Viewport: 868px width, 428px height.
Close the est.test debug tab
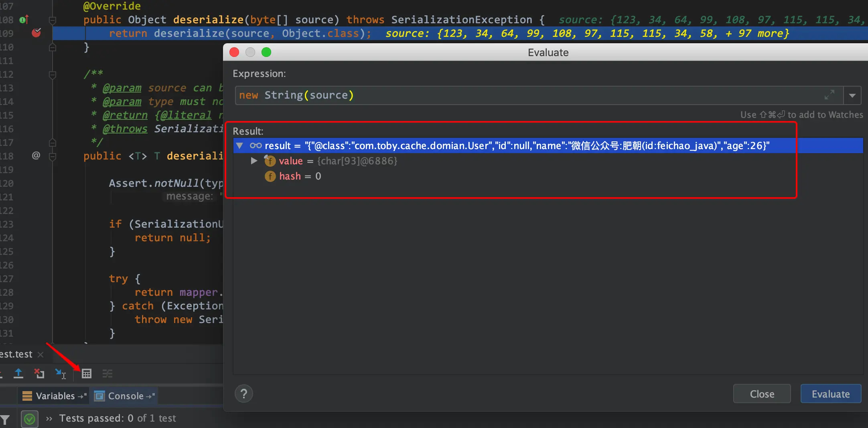click(41, 354)
